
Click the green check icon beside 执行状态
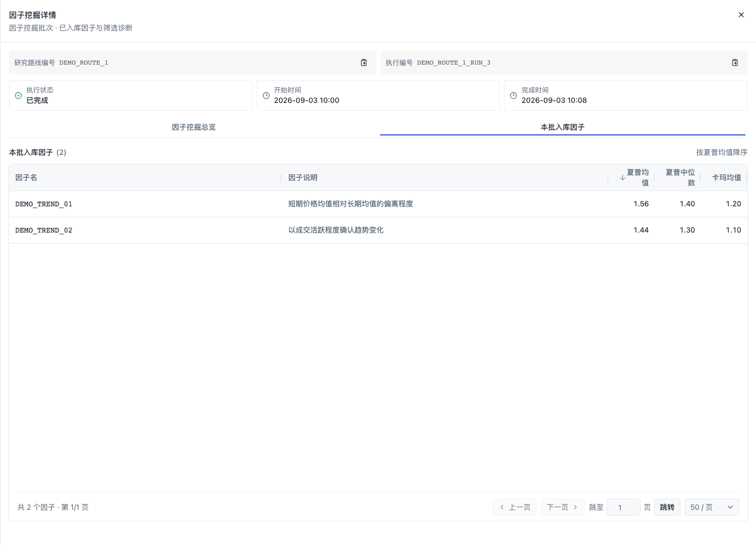pyautogui.click(x=18, y=96)
